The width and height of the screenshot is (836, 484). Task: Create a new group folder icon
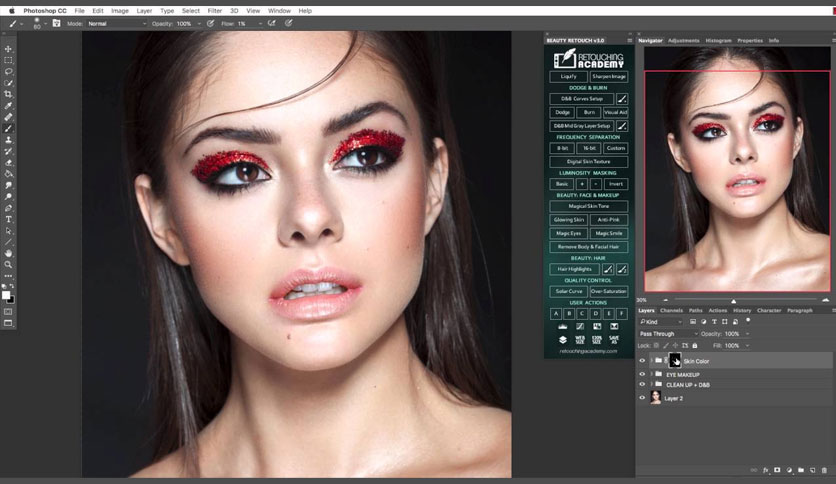(x=801, y=470)
